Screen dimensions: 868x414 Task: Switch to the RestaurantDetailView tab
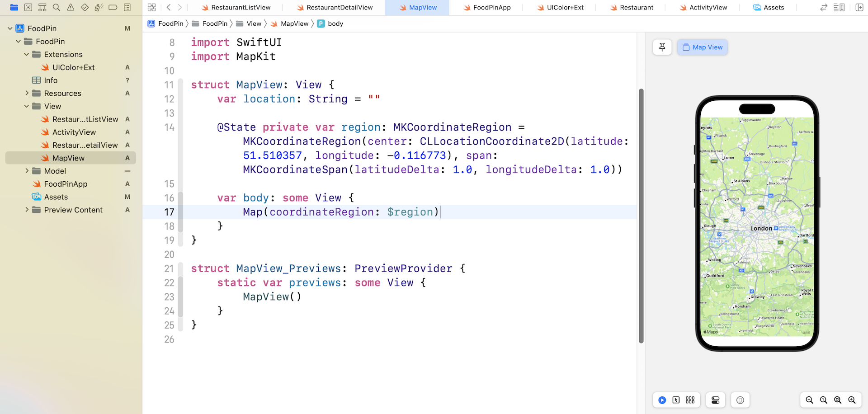(335, 7)
